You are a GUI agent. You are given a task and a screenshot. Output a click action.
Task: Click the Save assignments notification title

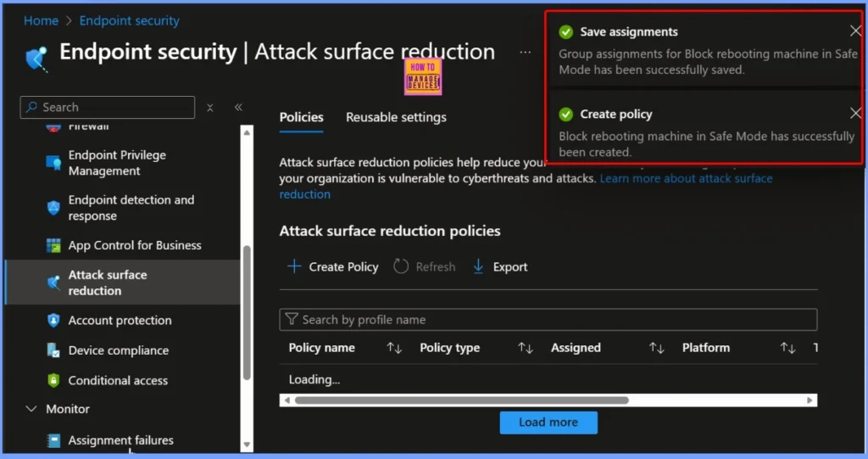coord(629,31)
